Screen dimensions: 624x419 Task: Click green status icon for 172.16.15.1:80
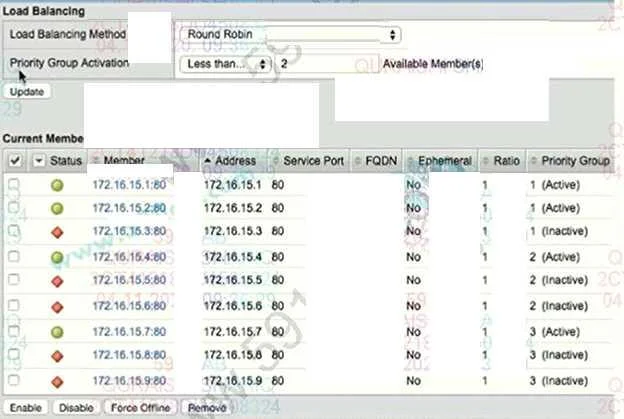57,185
